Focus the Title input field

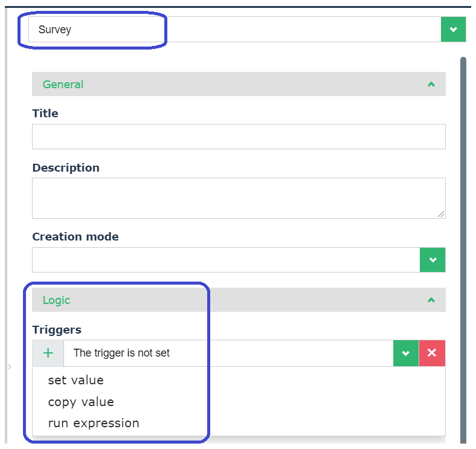click(x=239, y=137)
